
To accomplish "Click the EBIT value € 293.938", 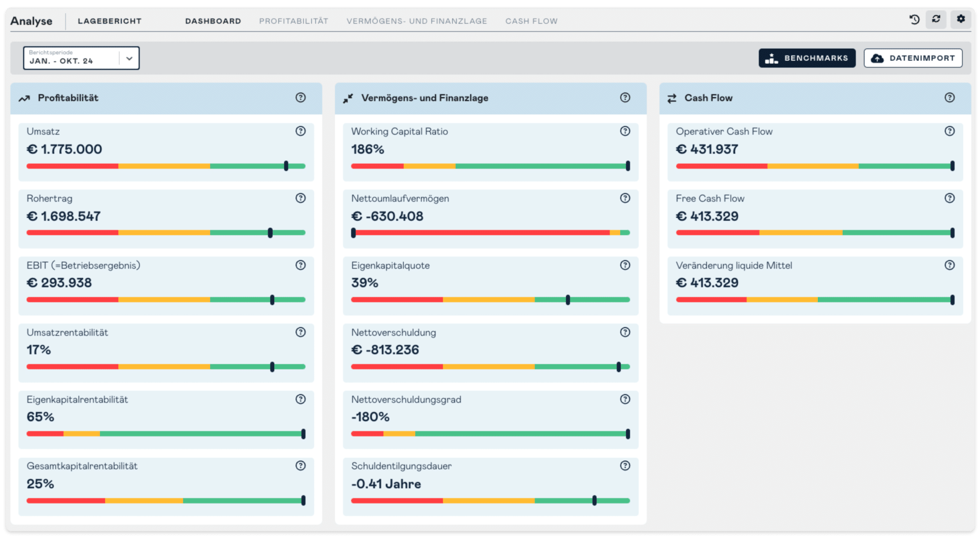I will tap(59, 283).
